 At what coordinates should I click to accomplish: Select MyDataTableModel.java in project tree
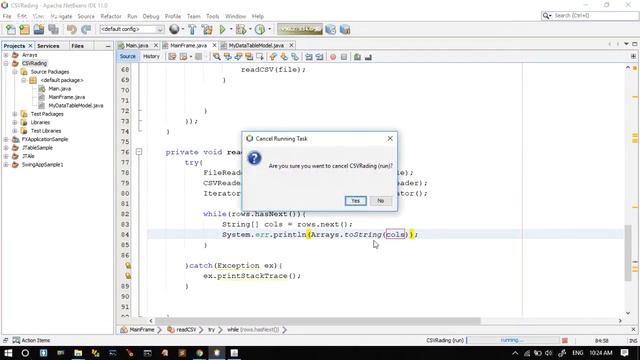tap(76, 105)
